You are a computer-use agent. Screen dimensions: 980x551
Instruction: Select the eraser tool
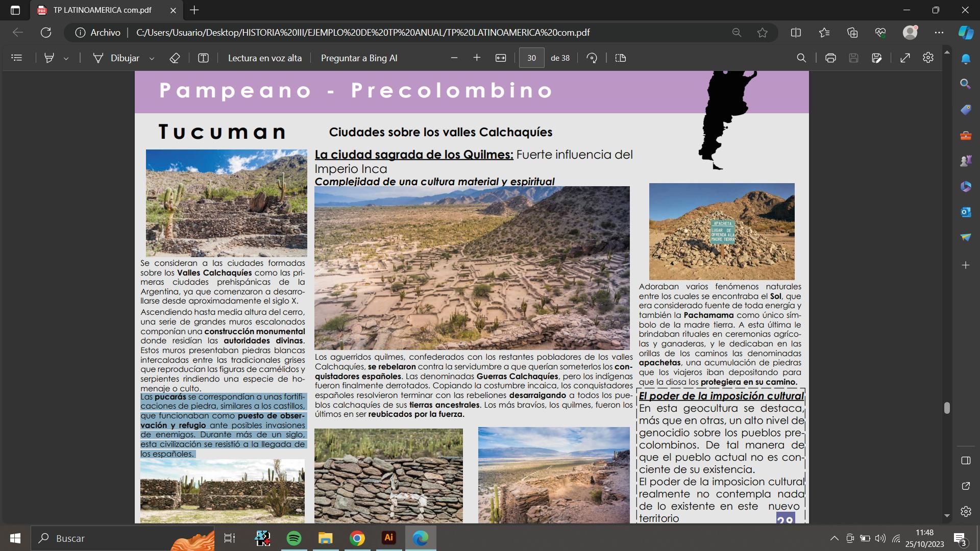[x=175, y=58]
